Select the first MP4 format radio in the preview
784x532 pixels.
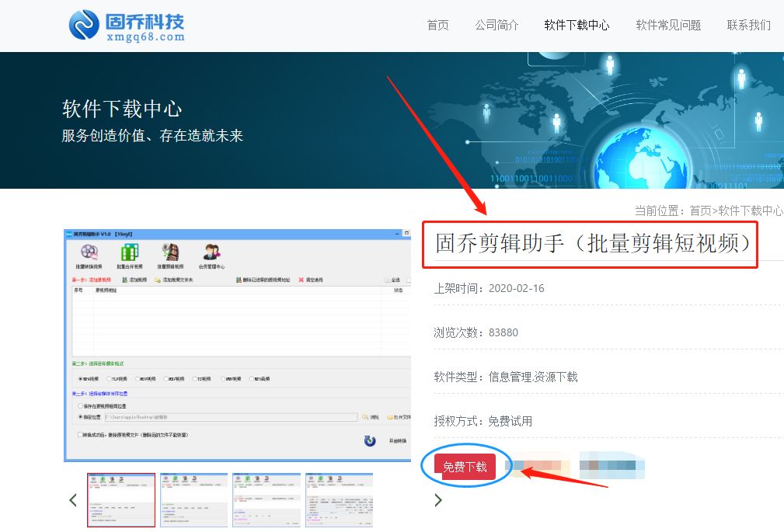pyautogui.click(x=81, y=379)
